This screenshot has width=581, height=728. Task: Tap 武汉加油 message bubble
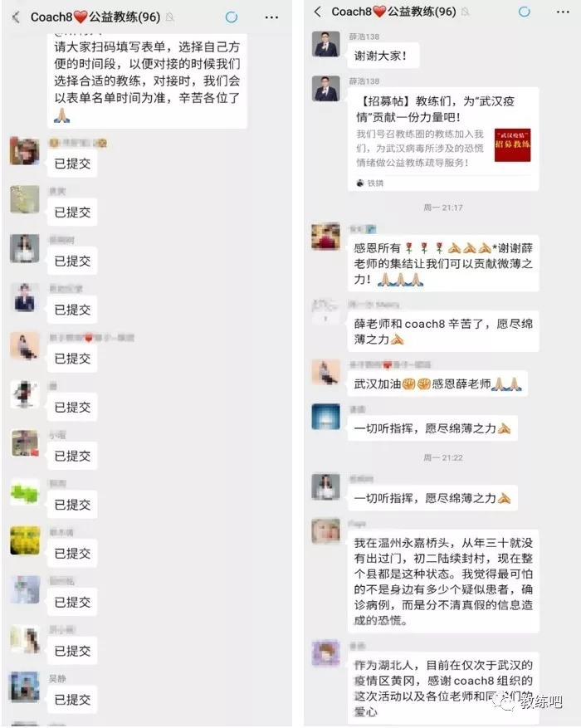tap(437, 384)
